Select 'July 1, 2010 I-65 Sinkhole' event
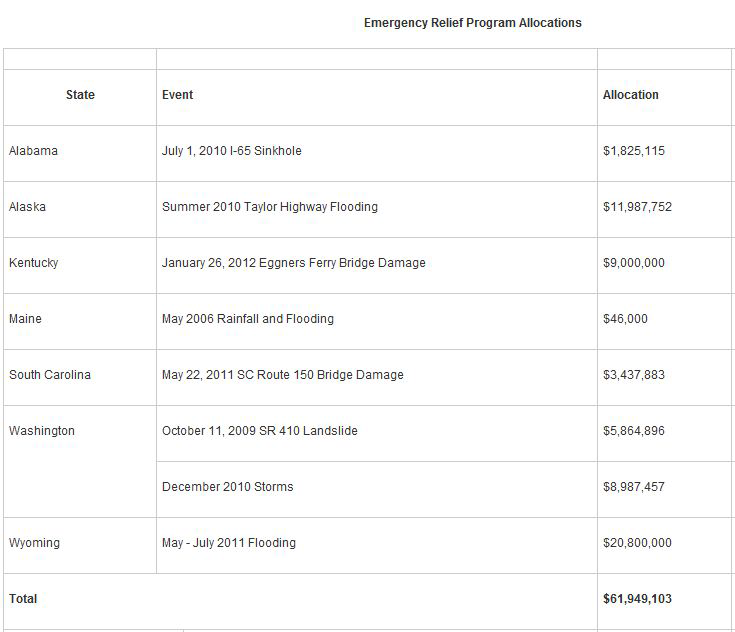 (x=232, y=151)
